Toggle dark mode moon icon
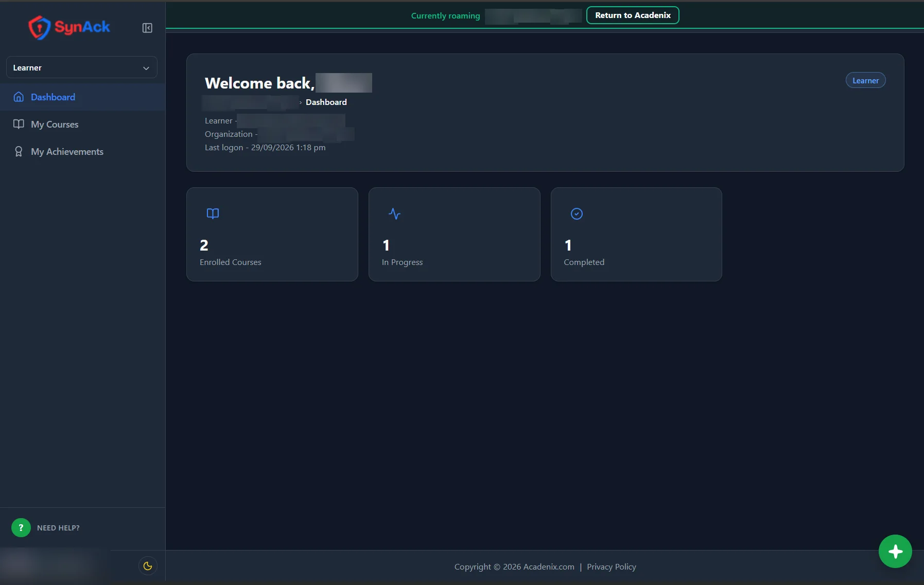 click(148, 566)
